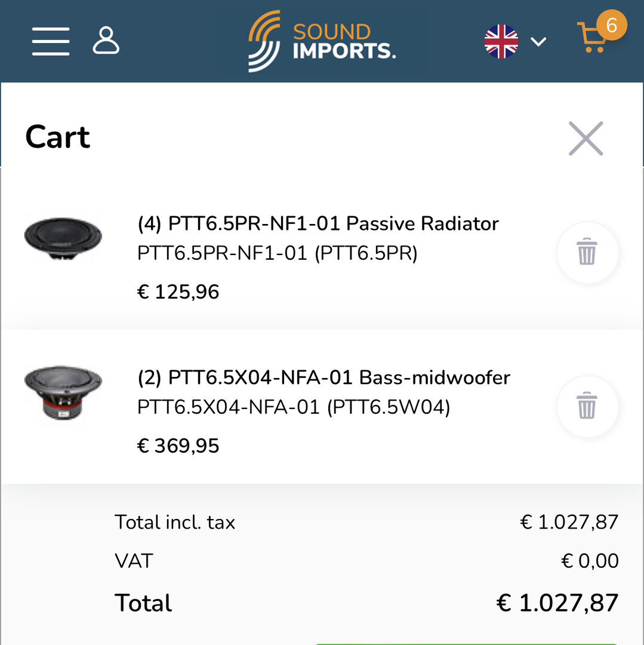Screen dimensions: 644x645
Task: Remove the Passive Radiator from cart
Action: point(587,252)
